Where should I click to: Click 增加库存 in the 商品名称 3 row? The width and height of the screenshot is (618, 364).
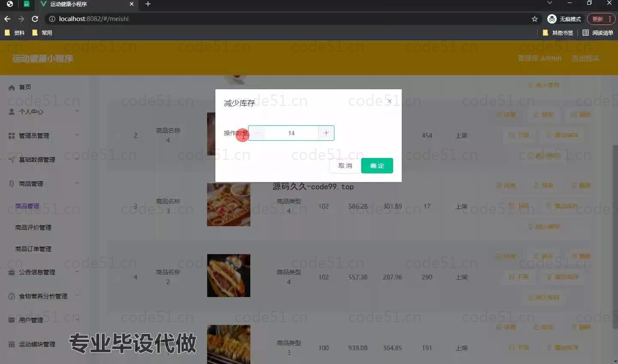click(562, 206)
